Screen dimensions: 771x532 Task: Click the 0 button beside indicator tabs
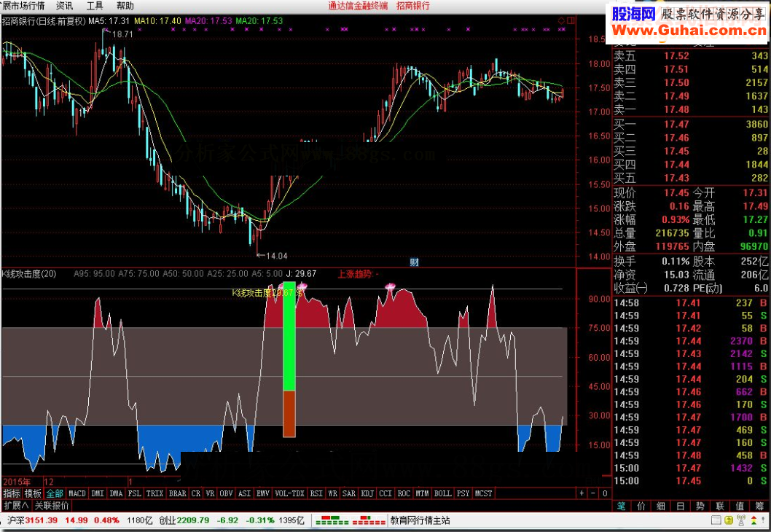tap(605, 493)
